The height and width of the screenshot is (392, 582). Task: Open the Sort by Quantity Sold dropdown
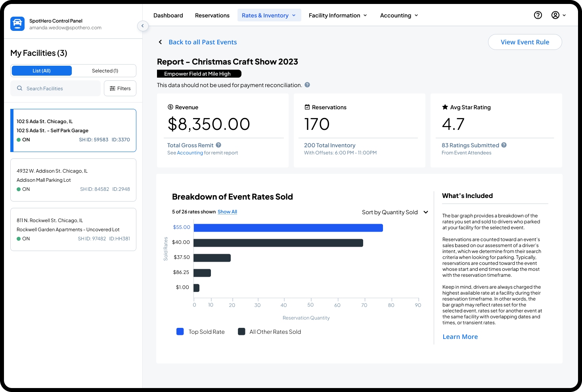click(395, 212)
